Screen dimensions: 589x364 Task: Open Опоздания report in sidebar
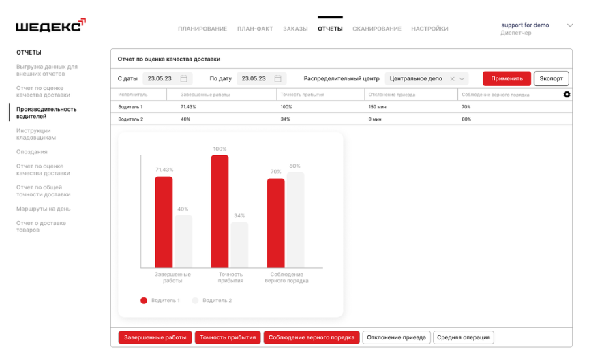coord(32,152)
